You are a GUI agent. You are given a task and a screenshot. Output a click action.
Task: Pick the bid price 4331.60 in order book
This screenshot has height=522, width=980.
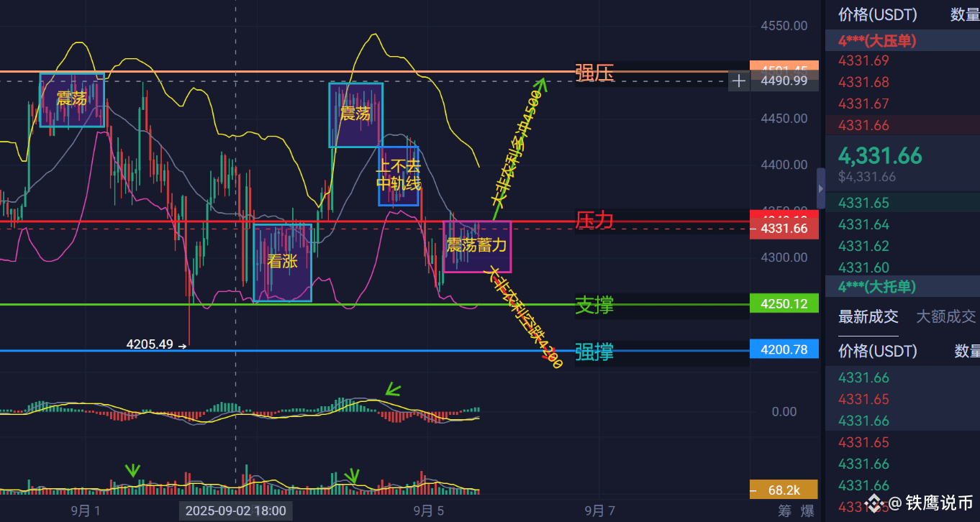point(863,267)
